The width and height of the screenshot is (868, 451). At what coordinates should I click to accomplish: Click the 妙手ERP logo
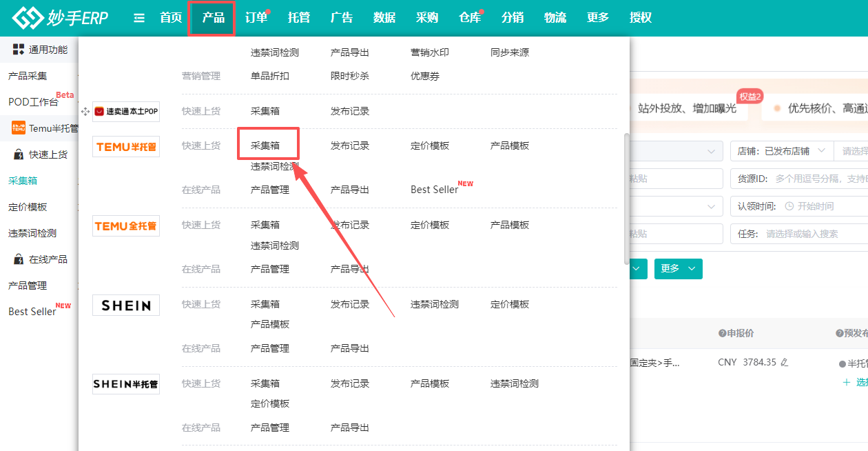60,18
